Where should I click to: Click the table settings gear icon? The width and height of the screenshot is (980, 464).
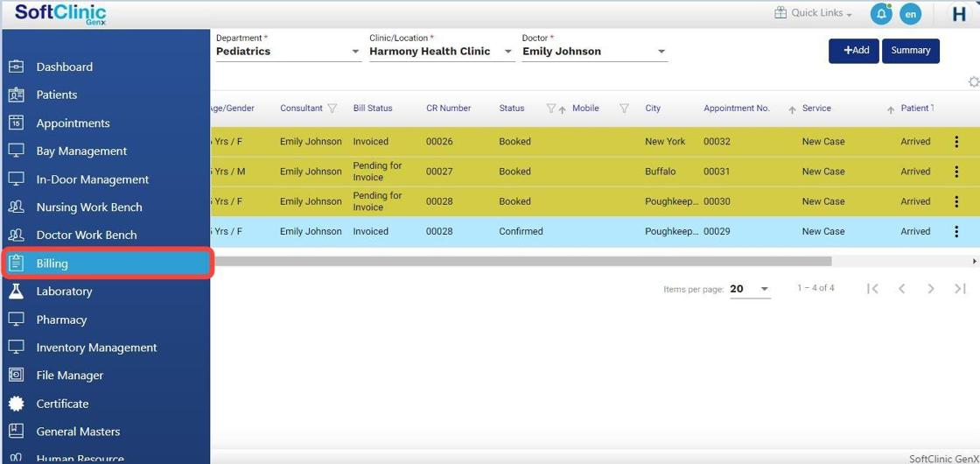coord(973,82)
